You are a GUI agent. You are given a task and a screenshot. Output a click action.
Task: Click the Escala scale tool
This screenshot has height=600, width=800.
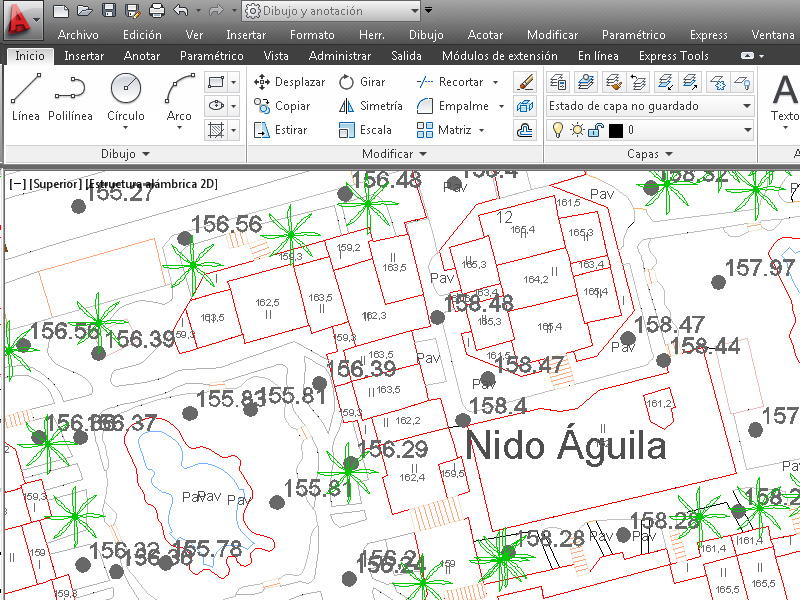(365, 130)
